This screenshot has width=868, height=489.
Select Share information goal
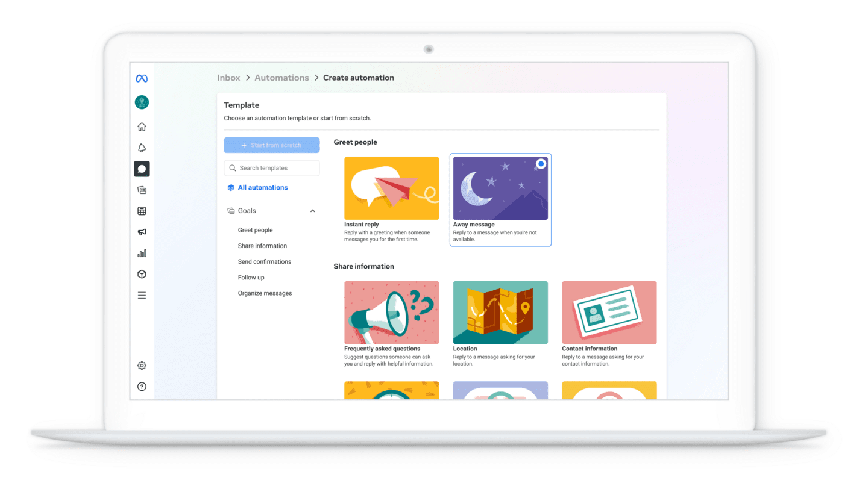point(262,246)
